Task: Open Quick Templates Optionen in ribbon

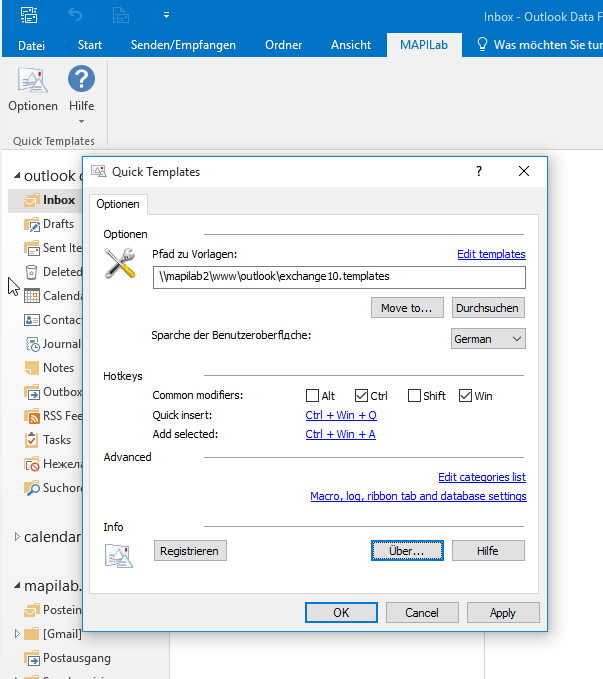Action: tap(32, 89)
